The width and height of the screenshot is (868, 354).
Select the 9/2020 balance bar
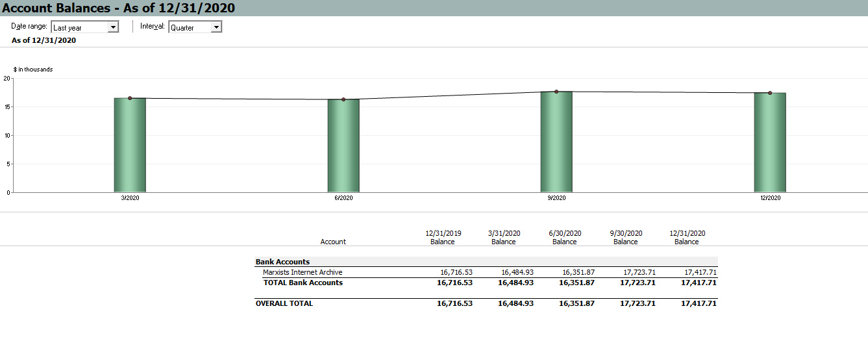pyautogui.click(x=556, y=142)
